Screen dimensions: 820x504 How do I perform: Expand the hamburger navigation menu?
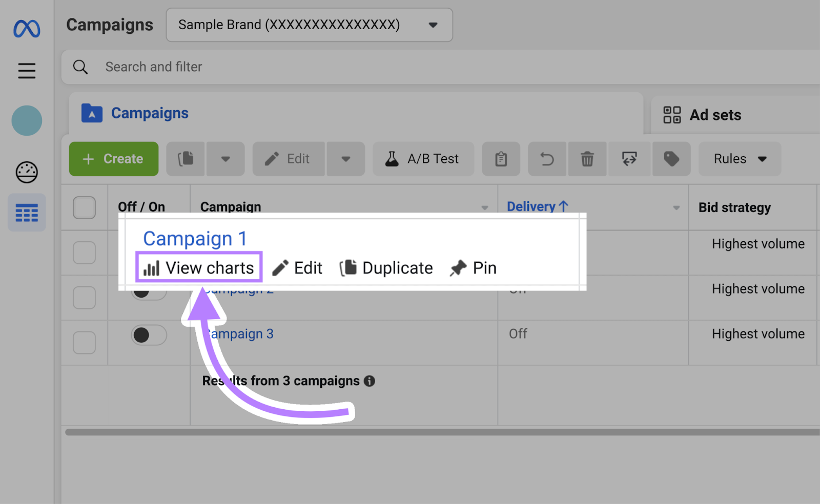tap(26, 71)
